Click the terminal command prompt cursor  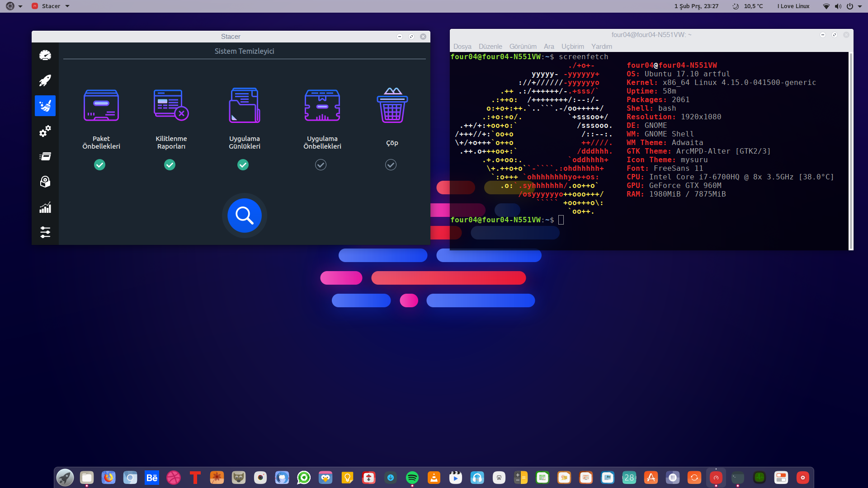coord(561,220)
